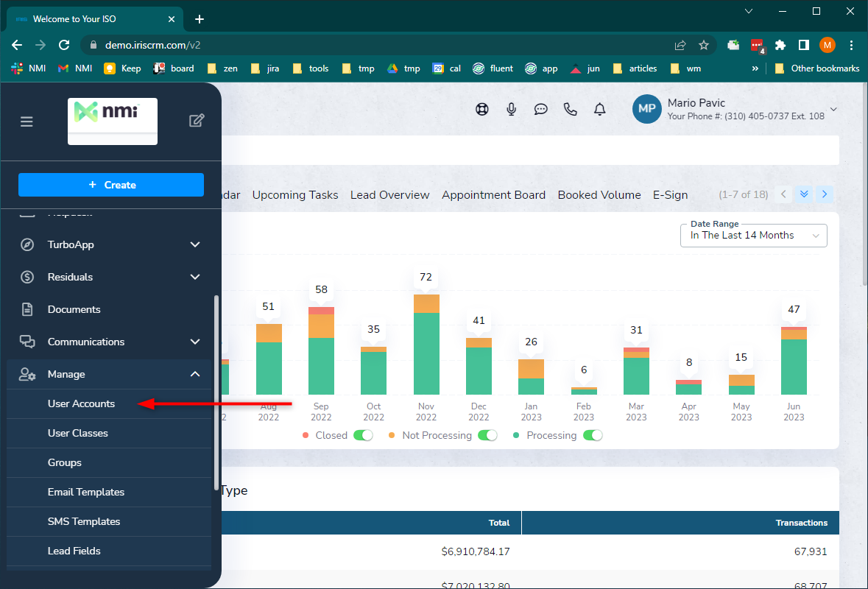The height and width of the screenshot is (589, 868).
Task: Expand all dashboard tabs double-chevron
Action: pyautogui.click(x=805, y=194)
